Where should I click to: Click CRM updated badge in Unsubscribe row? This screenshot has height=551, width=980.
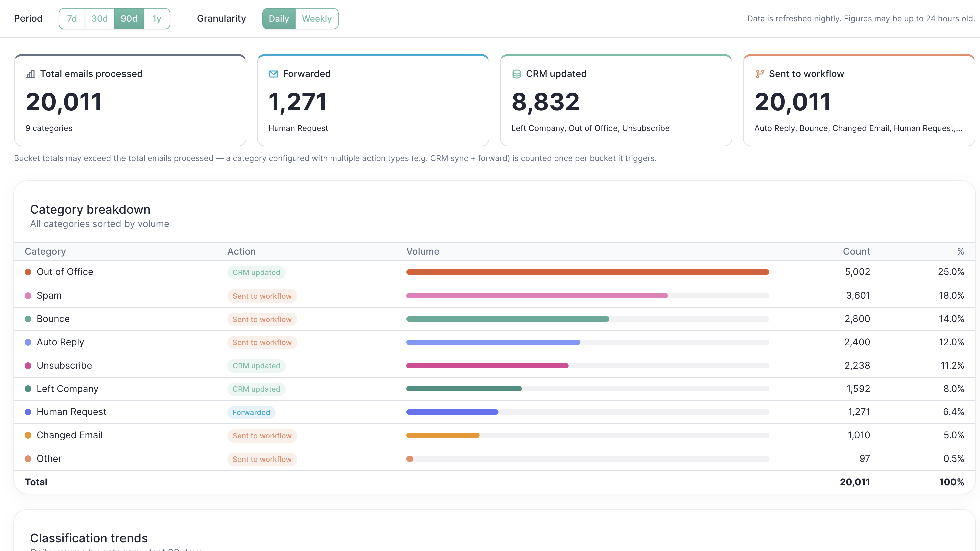(x=256, y=366)
